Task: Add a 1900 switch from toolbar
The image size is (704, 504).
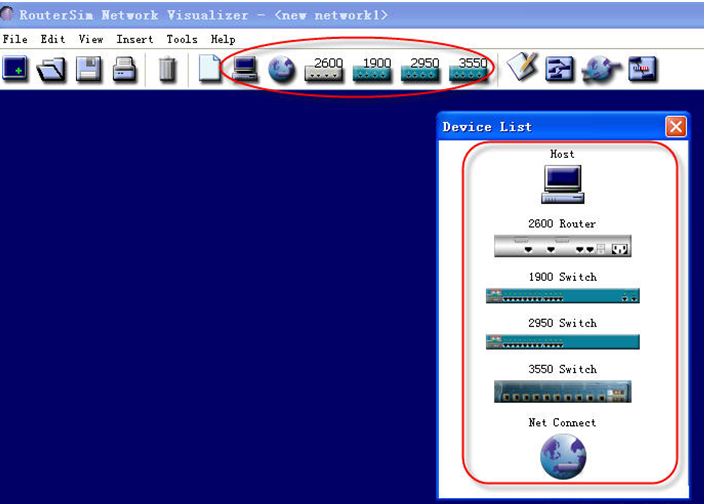Action: click(x=372, y=69)
